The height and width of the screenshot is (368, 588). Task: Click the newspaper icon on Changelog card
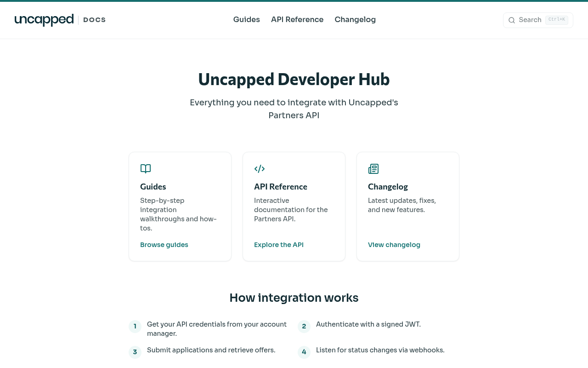coord(373,169)
